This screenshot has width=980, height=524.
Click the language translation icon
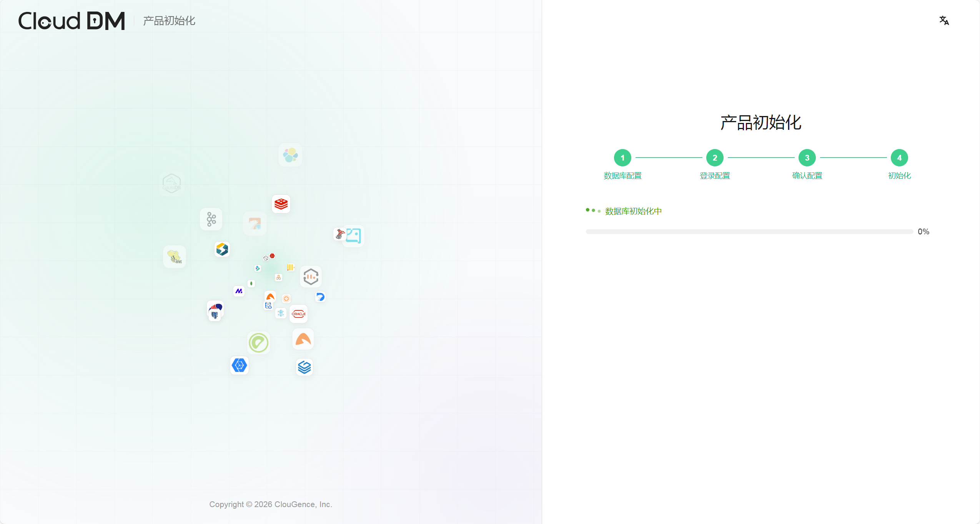coord(944,20)
